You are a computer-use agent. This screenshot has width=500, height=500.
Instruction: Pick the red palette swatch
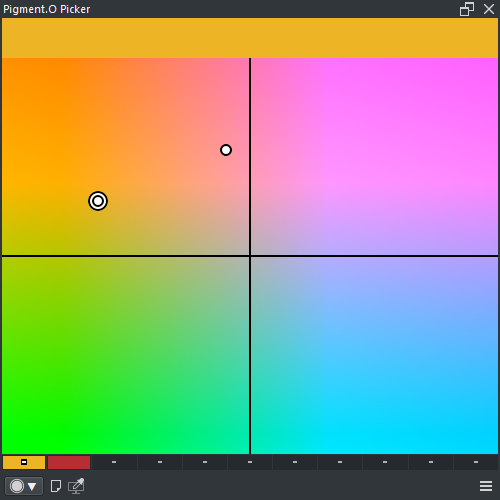pos(69,462)
